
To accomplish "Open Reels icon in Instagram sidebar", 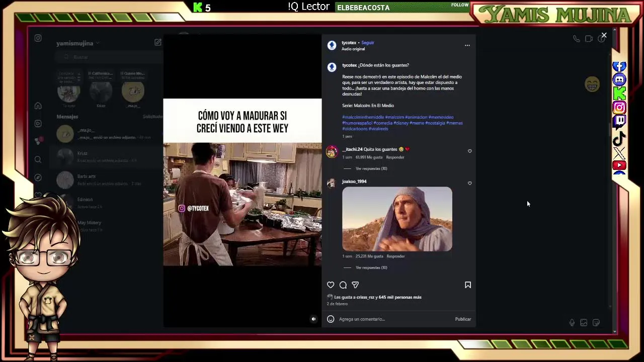I will (38, 123).
